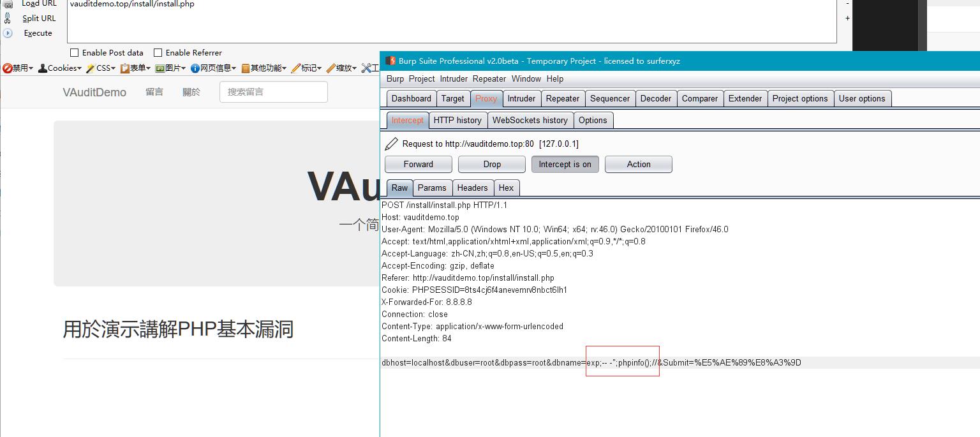Open the 缩放 (Resize) dropdown menu
The image size is (980, 437).
[341, 68]
